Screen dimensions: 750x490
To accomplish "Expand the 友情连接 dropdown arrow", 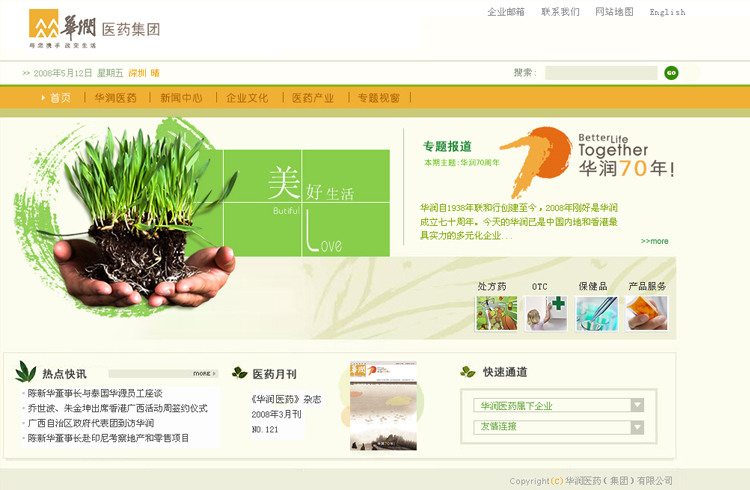I will point(637,427).
